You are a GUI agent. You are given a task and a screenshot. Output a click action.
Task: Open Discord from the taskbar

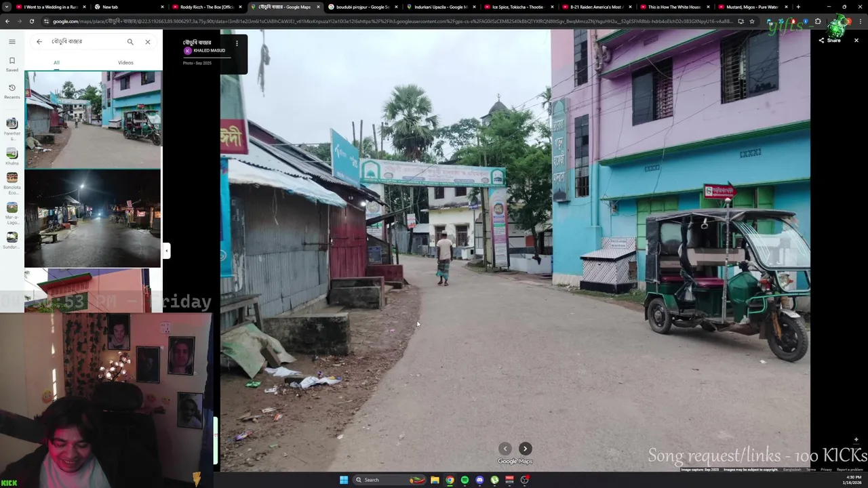[x=479, y=480]
